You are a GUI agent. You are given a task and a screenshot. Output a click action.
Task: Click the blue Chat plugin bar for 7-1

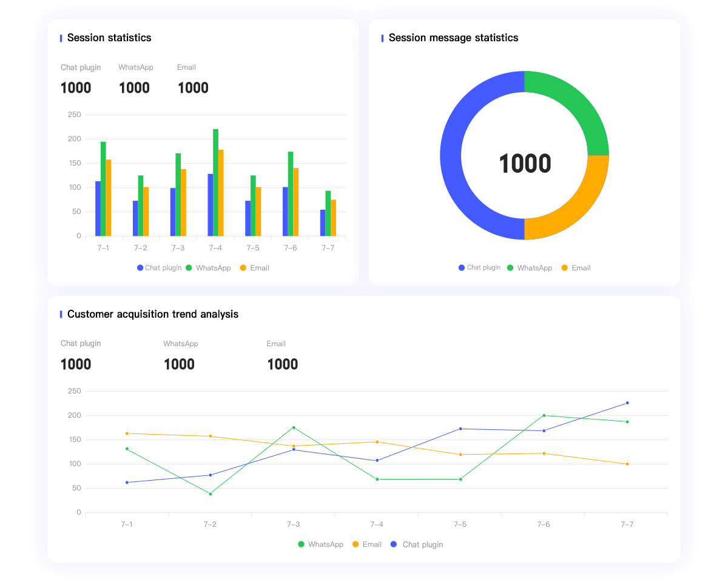click(x=98, y=209)
